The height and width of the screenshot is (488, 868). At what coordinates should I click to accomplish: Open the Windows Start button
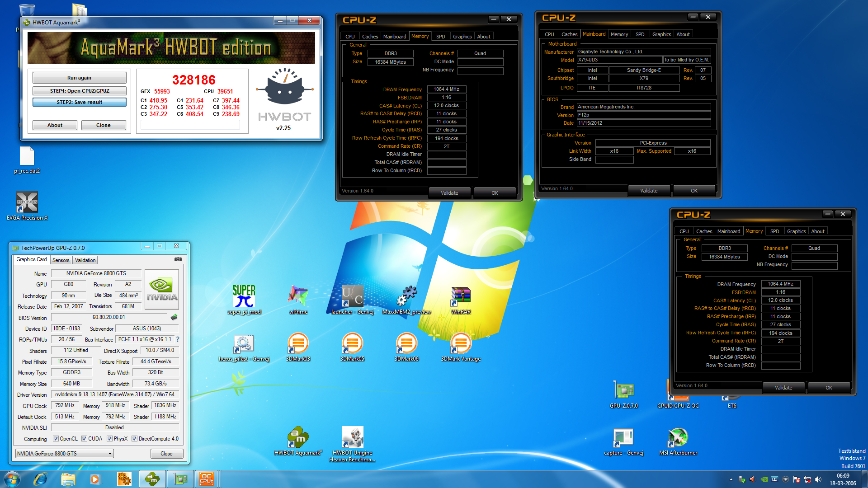(12, 479)
